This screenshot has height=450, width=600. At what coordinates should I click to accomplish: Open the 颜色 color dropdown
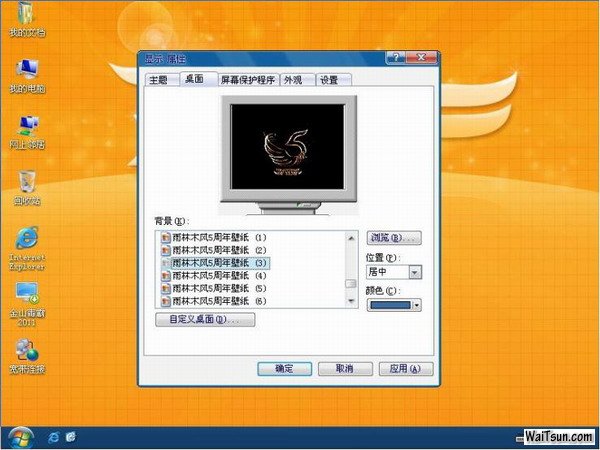(416, 305)
